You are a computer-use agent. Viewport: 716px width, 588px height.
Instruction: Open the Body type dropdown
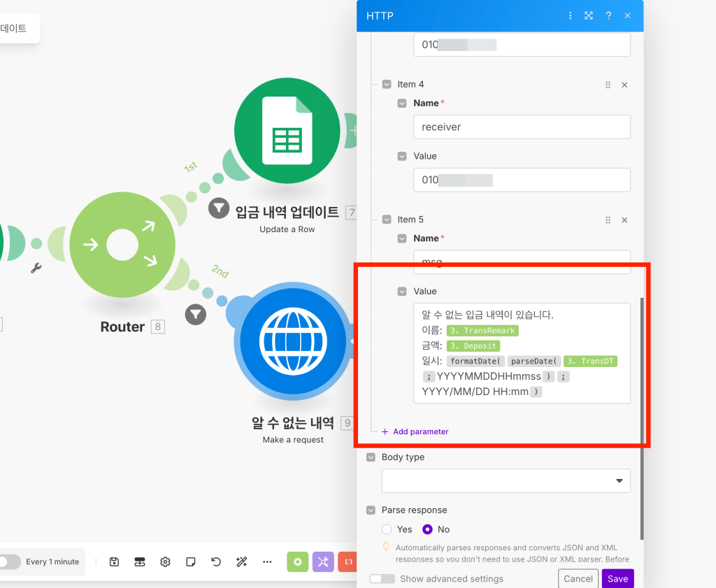click(506, 481)
